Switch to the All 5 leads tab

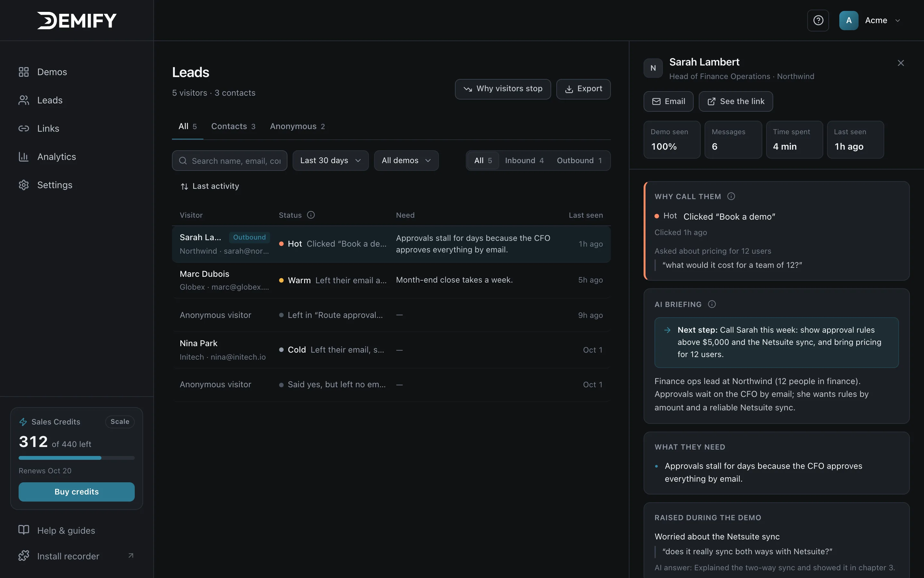[187, 126]
